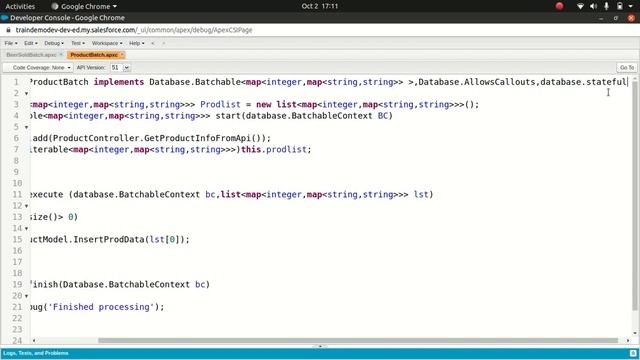Click the battery status icon
Image resolution: width=640 pixels, height=360 pixels.
(620, 6)
